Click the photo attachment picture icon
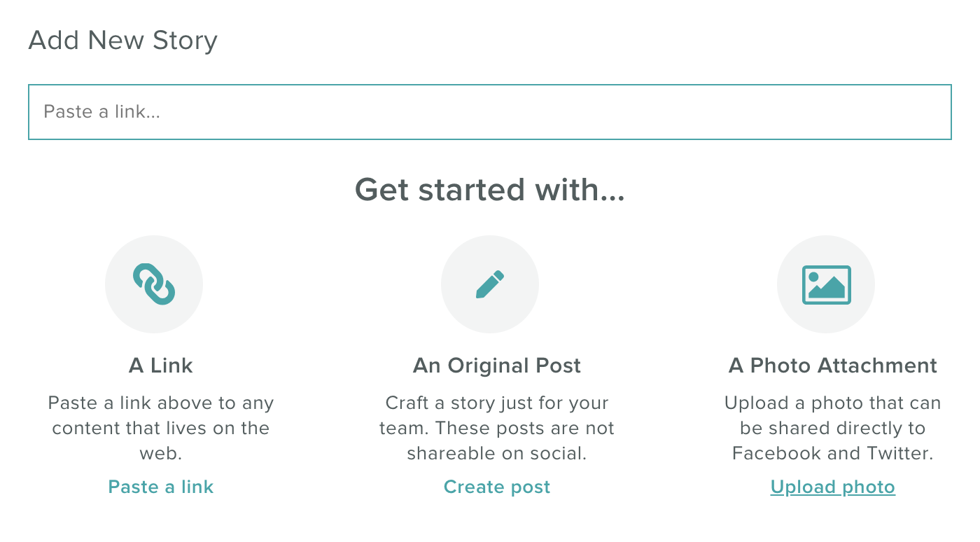Image resolution: width=980 pixels, height=542 pixels. click(826, 284)
